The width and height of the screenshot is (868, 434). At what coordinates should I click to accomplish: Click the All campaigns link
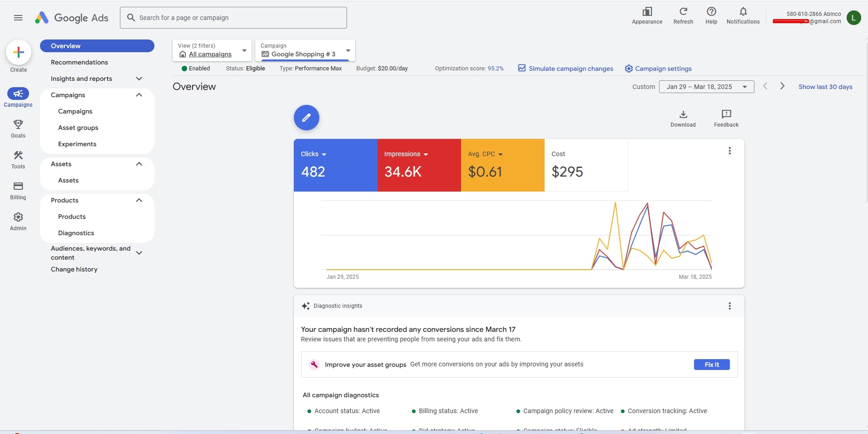(x=210, y=54)
